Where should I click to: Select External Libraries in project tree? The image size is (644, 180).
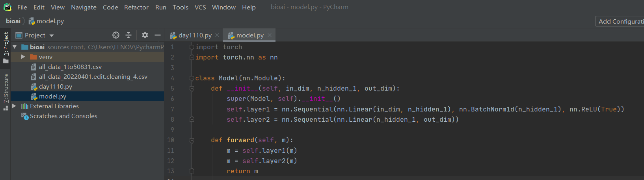pos(87,106)
